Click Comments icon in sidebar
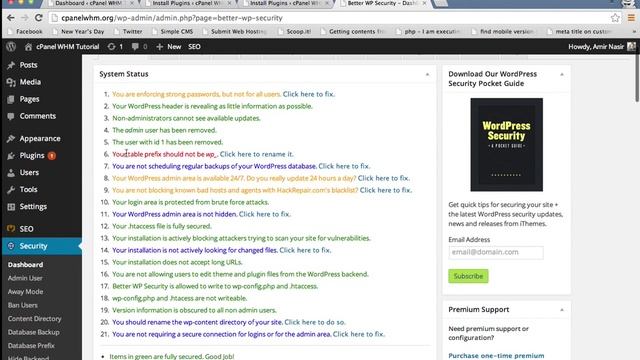640x360 pixels. [x=11, y=116]
